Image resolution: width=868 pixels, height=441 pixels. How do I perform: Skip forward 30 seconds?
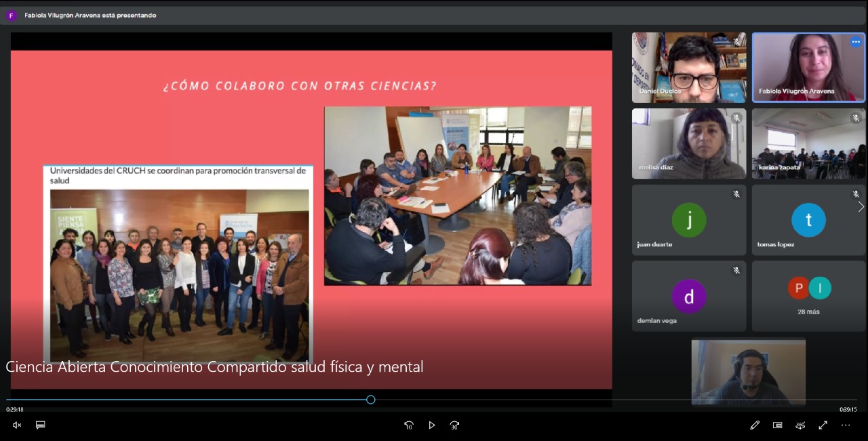pyautogui.click(x=454, y=425)
